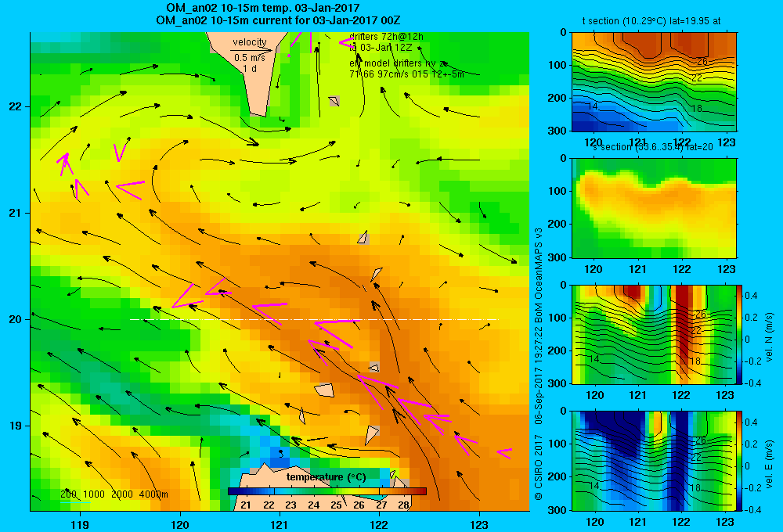This screenshot has width=783, height=532.
Task: Click the 'vel. N (m/s)' axis label
Action: click(770, 337)
